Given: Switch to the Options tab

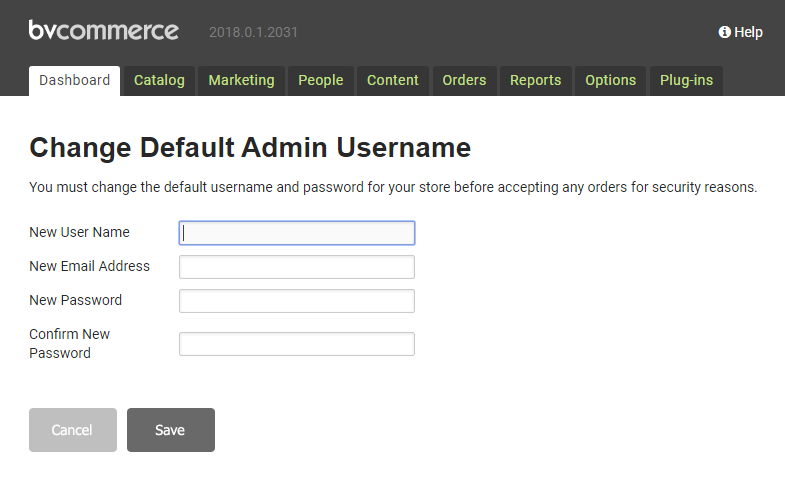Looking at the screenshot, I should [x=610, y=81].
